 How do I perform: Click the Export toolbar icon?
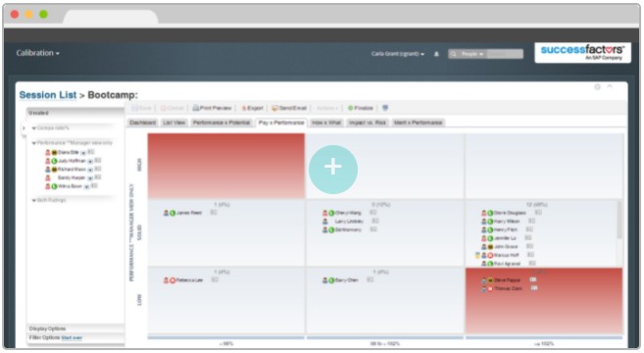(244, 108)
